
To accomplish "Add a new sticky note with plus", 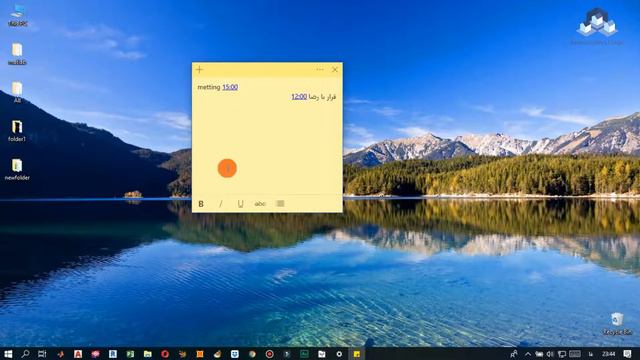I will [199, 69].
